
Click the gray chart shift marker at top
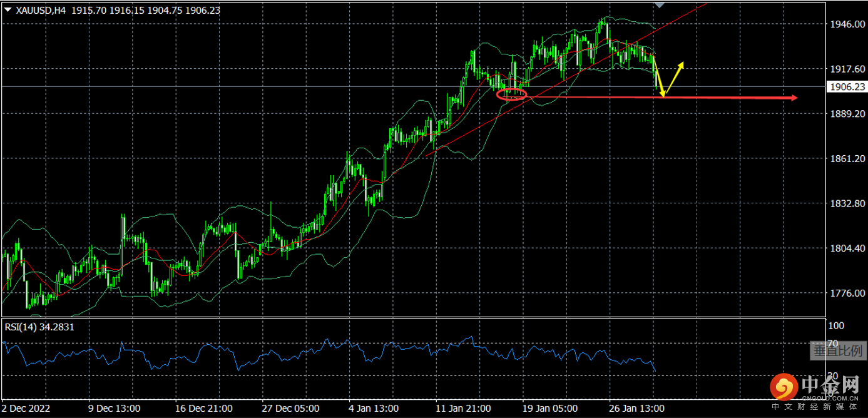[x=659, y=4]
